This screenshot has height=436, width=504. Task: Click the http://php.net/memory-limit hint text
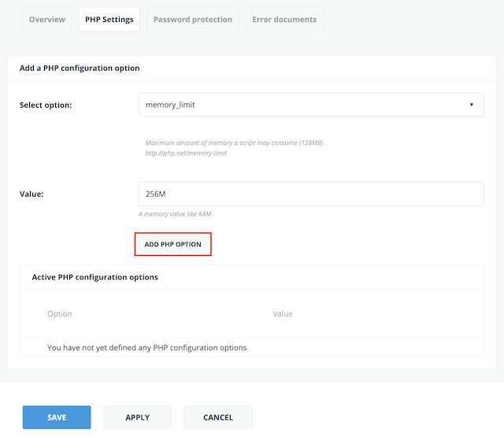(186, 153)
